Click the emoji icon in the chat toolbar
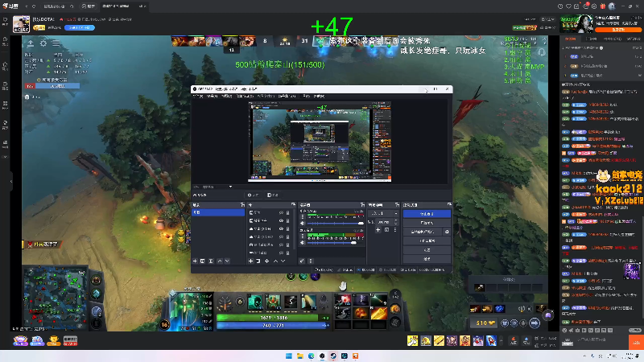The image size is (644, 362). (565, 331)
